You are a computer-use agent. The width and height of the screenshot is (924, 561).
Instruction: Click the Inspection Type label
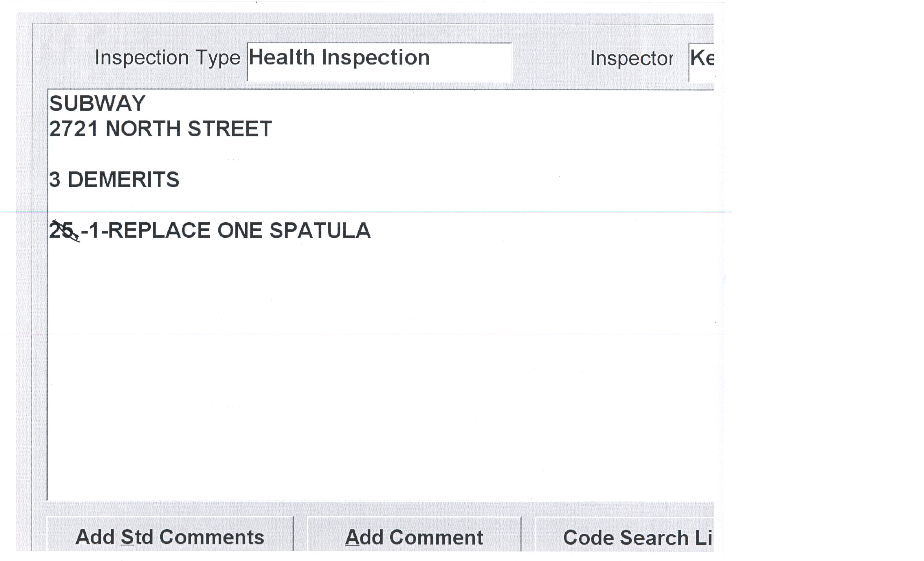[167, 58]
